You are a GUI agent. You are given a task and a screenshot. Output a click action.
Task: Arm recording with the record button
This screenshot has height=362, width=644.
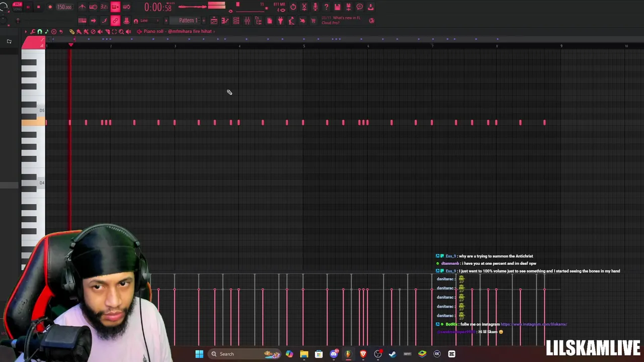(50, 7)
